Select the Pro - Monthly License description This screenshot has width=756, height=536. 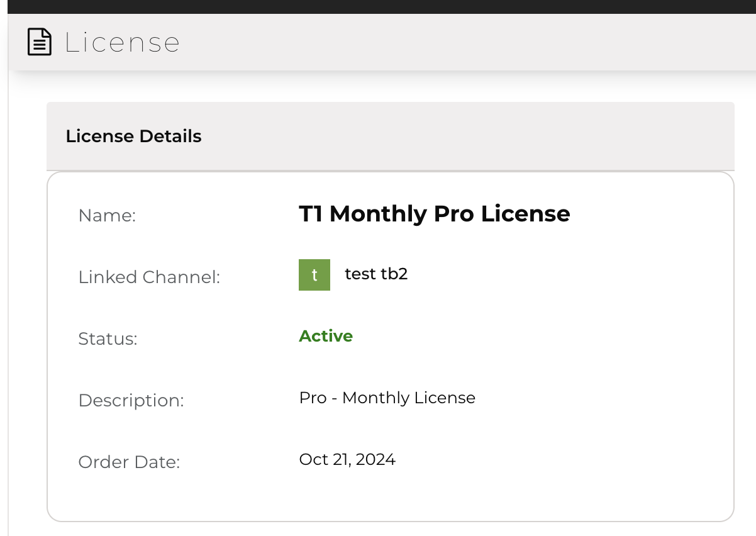tap(387, 398)
